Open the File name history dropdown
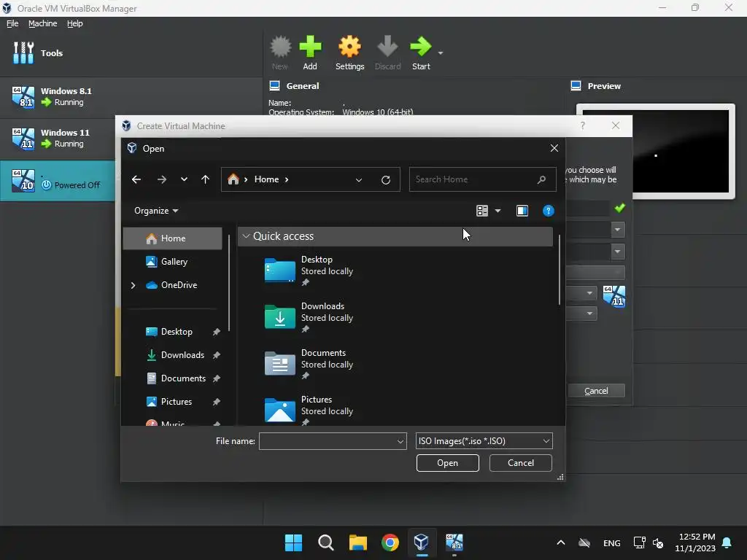This screenshot has width=747, height=560. pyautogui.click(x=400, y=441)
